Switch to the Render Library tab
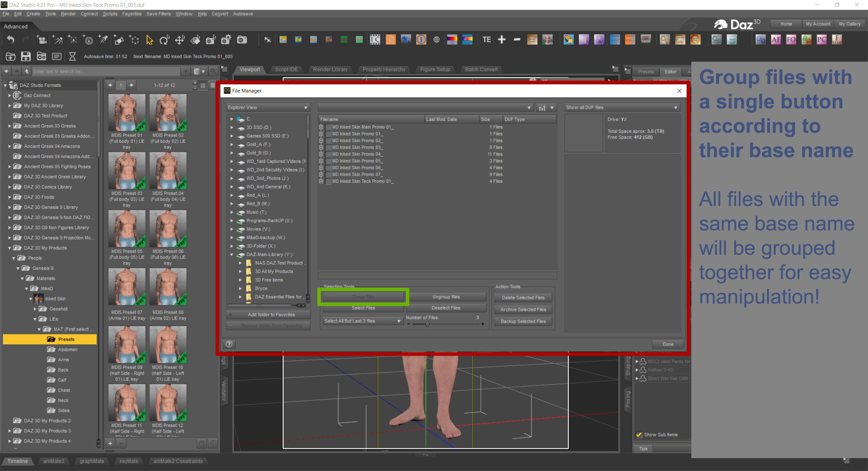Viewport: 868px width, 471px height. tap(330, 69)
